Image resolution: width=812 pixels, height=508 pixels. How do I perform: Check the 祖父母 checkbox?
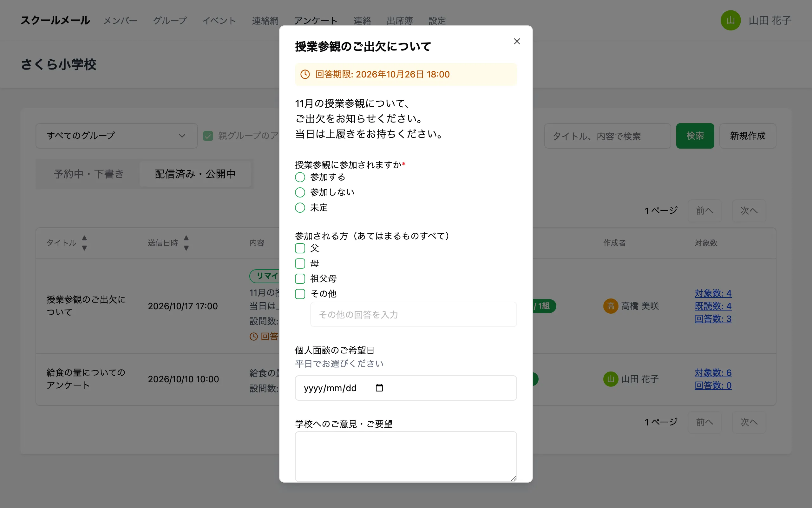coord(300,278)
